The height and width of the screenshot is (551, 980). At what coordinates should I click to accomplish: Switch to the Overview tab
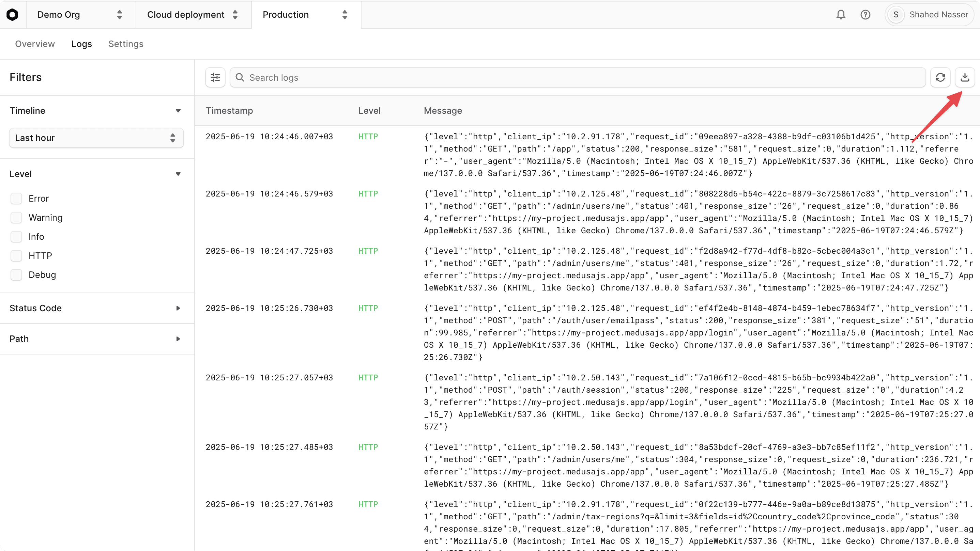click(x=35, y=44)
